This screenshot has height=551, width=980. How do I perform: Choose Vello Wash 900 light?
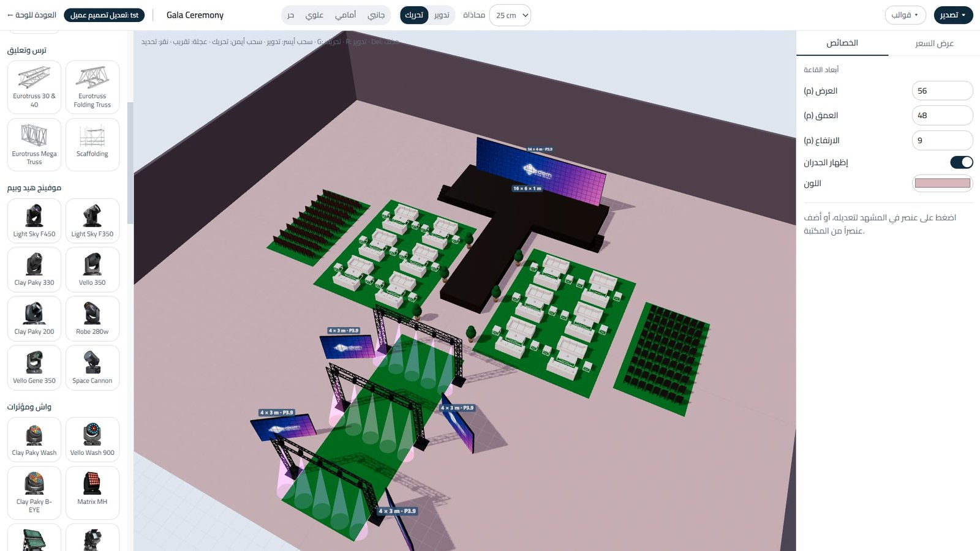coord(92,440)
